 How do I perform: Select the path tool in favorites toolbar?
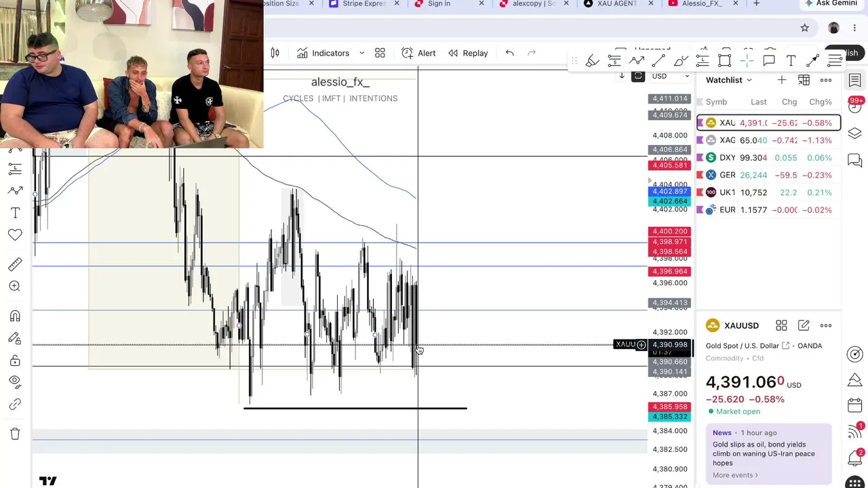point(636,61)
